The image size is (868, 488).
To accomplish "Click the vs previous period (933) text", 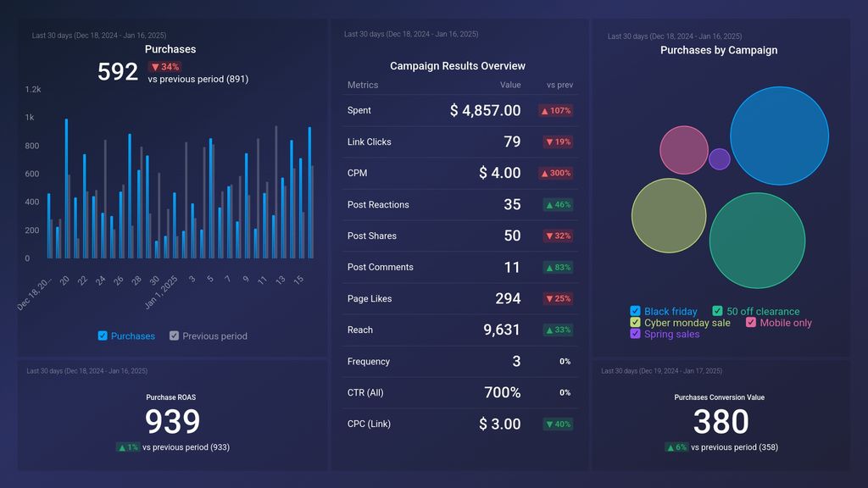I will 186,447.
